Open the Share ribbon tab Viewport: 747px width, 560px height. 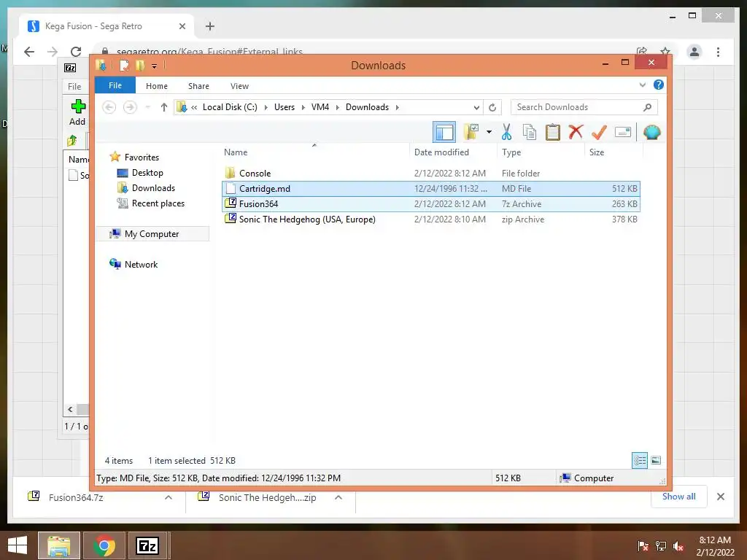[x=198, y=86]
